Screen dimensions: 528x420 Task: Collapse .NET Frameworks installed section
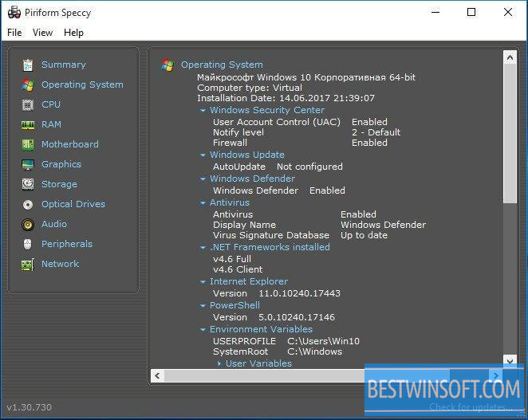point(203,248)
